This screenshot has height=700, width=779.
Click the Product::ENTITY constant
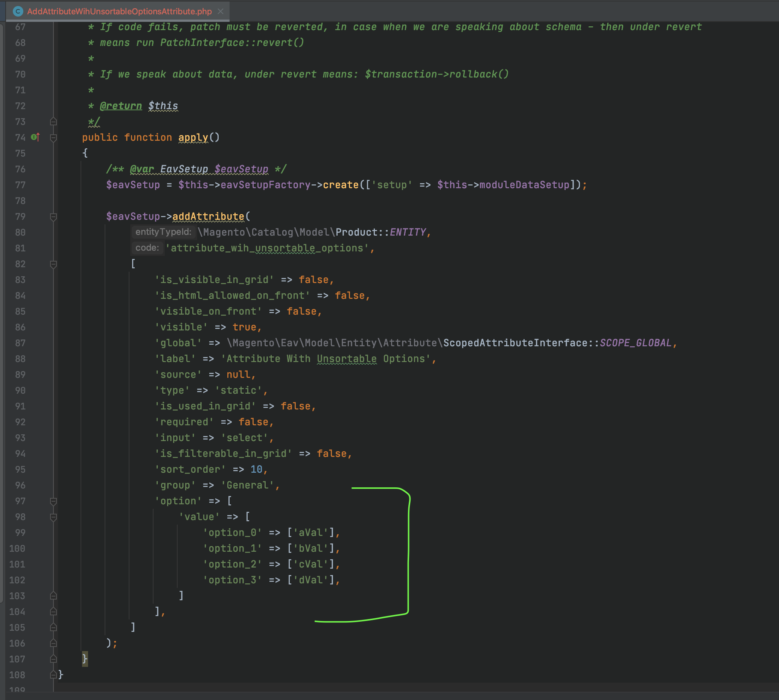click(381, 232)
